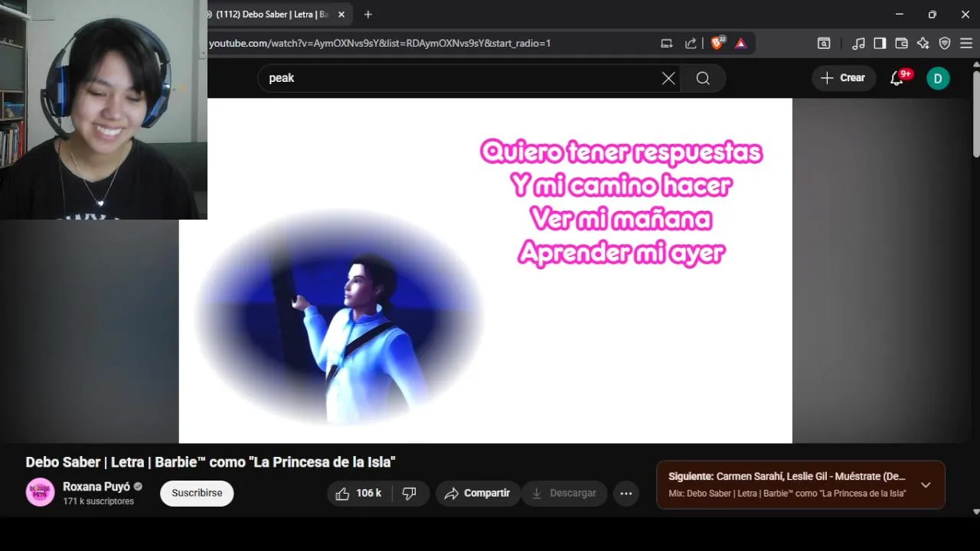This screenshot has height=551, width=980.
Task: Open YouTube notifications bell
Action: point(896,78)
